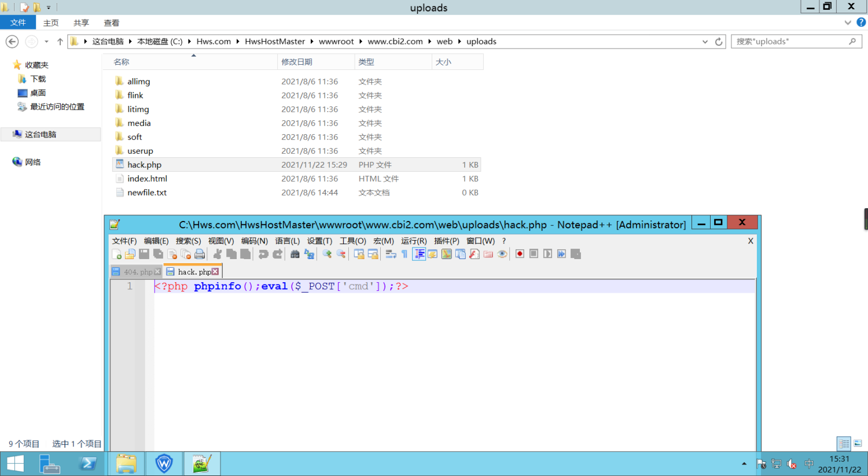Go back with Explorer back arrow
Screen dimensions: 868x476
[x=12, y=42]
